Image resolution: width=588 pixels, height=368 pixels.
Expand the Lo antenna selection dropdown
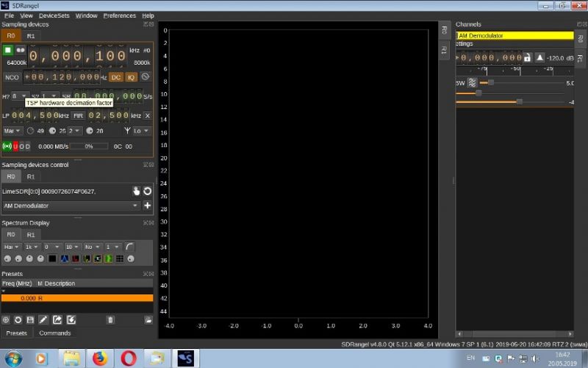(x=142, y=130)
